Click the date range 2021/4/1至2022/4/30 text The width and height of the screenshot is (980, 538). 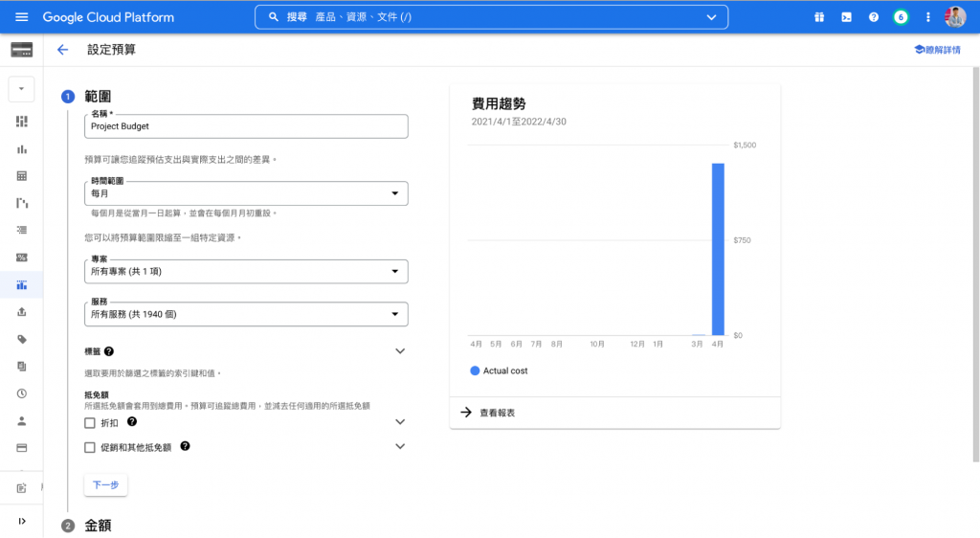coord(519,122)
